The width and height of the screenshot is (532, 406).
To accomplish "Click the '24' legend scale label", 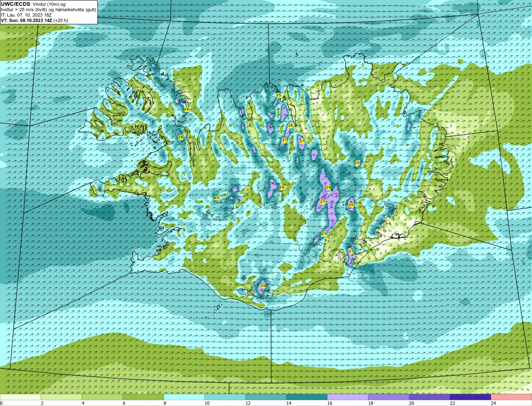I will tap(493, 403).
